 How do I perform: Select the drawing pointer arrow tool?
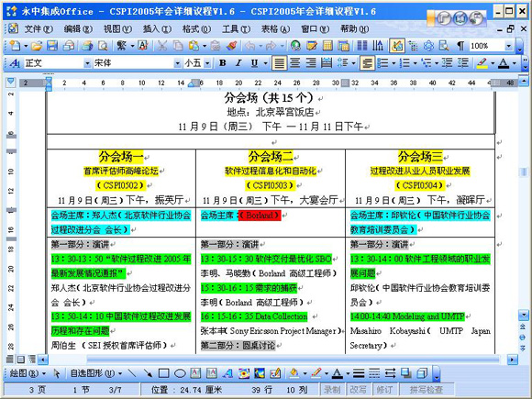(57, 373)
